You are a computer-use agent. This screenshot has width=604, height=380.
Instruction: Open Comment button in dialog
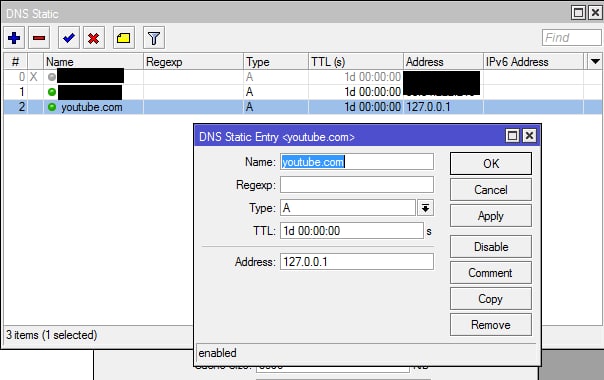(x=491, y=273)
